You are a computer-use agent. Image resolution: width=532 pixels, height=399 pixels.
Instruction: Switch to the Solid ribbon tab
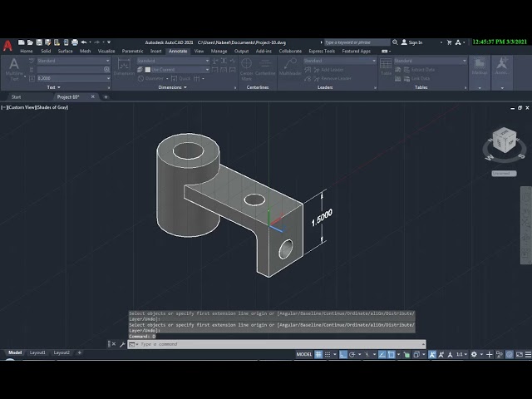tap(46, 52)
